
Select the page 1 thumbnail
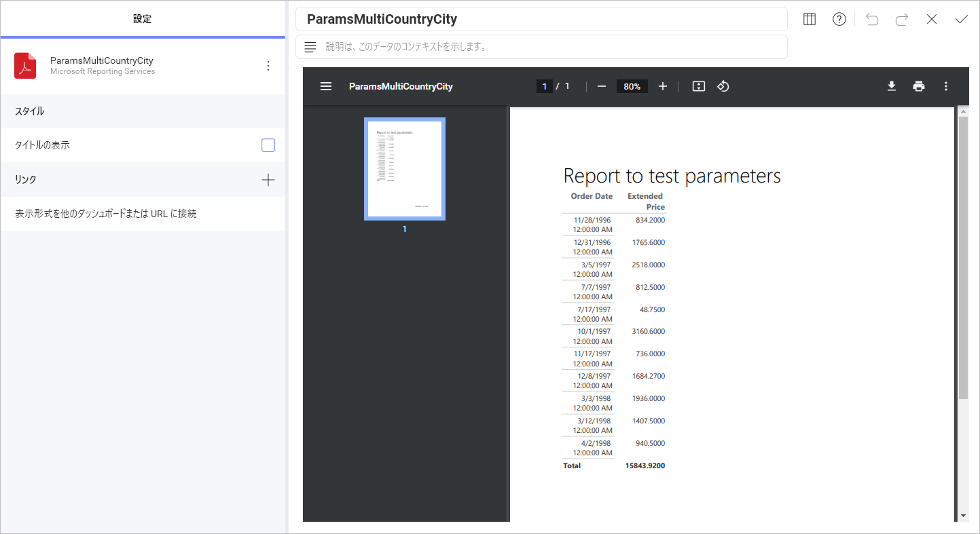[x=405, y=169]
